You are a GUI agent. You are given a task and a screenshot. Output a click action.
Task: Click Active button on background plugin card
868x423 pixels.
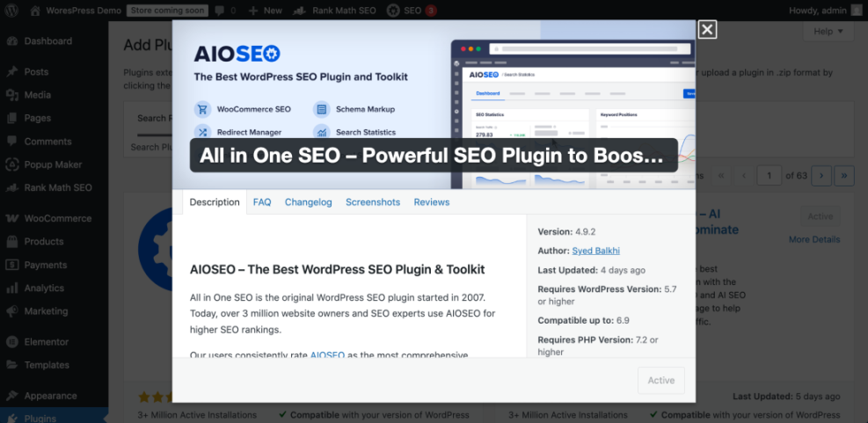[x=820, y=216]
